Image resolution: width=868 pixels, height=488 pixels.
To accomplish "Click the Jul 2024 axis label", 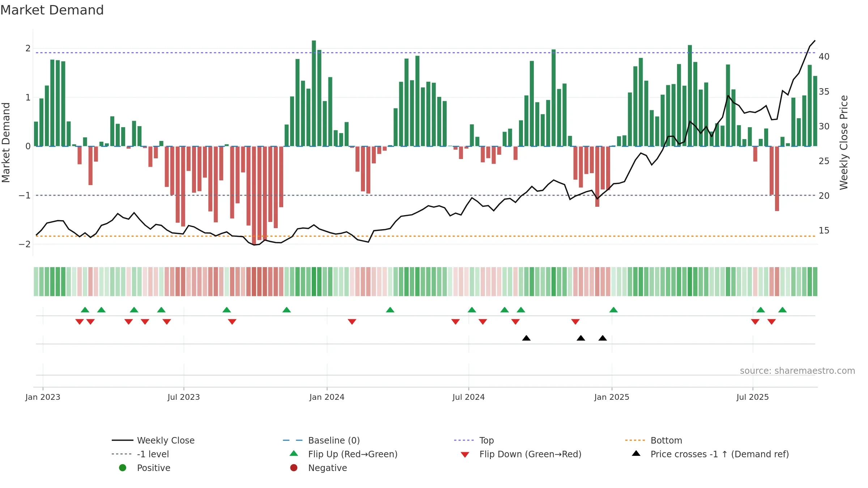I will [469, 397].
